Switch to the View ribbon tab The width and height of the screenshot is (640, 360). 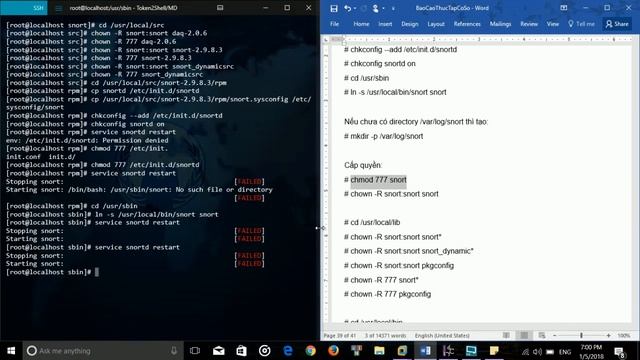(x=553, y=24)
